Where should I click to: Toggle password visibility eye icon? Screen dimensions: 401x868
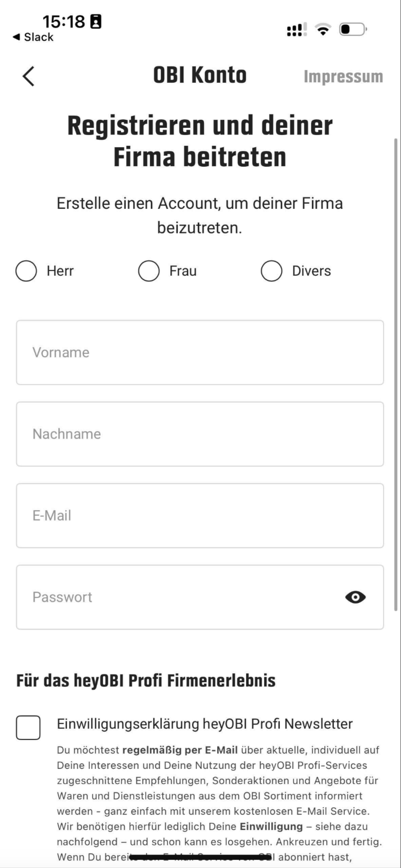tap(355, 597)
